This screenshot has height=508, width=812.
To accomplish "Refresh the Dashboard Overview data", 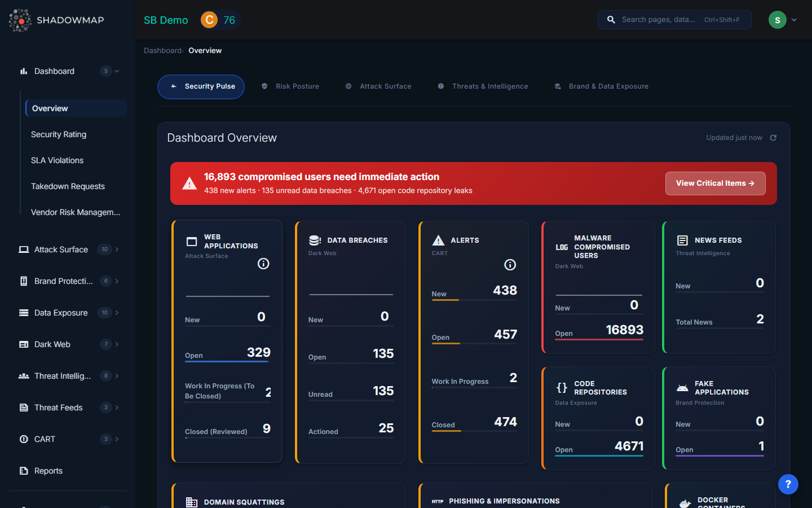I will pyautogui.click(x=773, y=137).
